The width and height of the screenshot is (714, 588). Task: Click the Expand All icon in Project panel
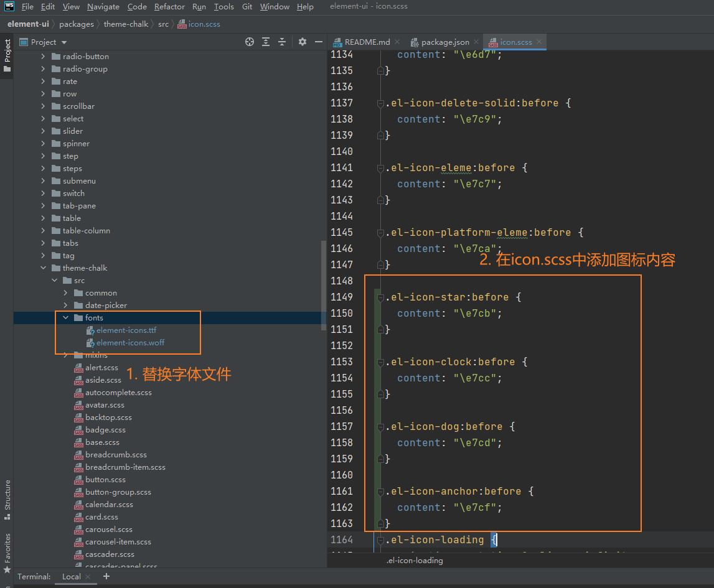266,42
